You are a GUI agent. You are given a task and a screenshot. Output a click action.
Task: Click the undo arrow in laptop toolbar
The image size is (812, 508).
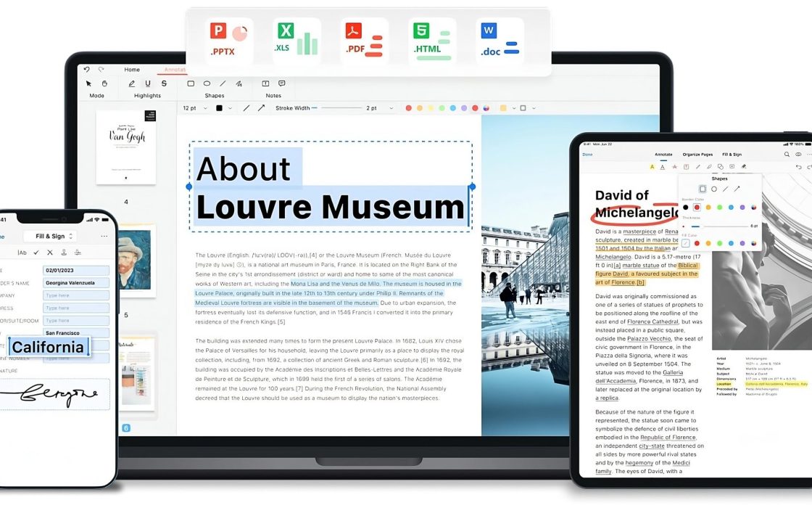click(87, 70)
